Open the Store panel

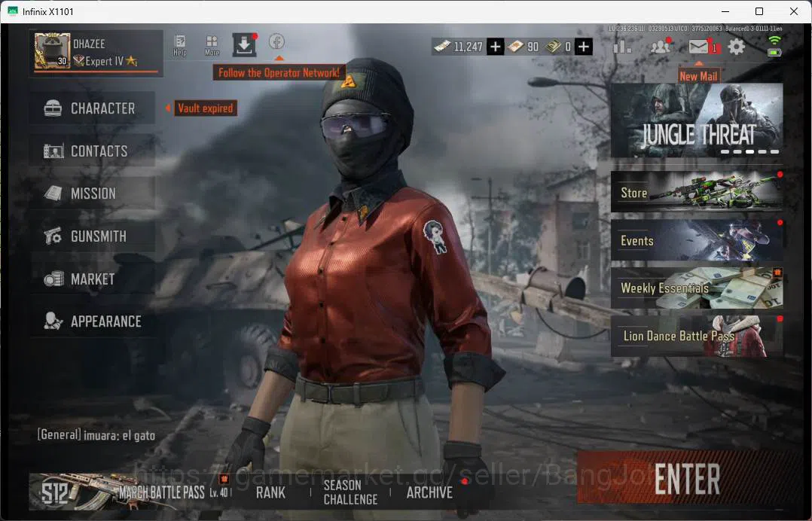click(697, 191)
